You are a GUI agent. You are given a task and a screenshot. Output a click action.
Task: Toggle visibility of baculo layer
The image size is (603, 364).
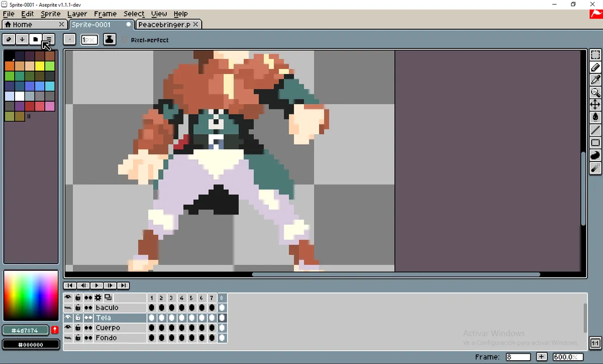(68, 307)
